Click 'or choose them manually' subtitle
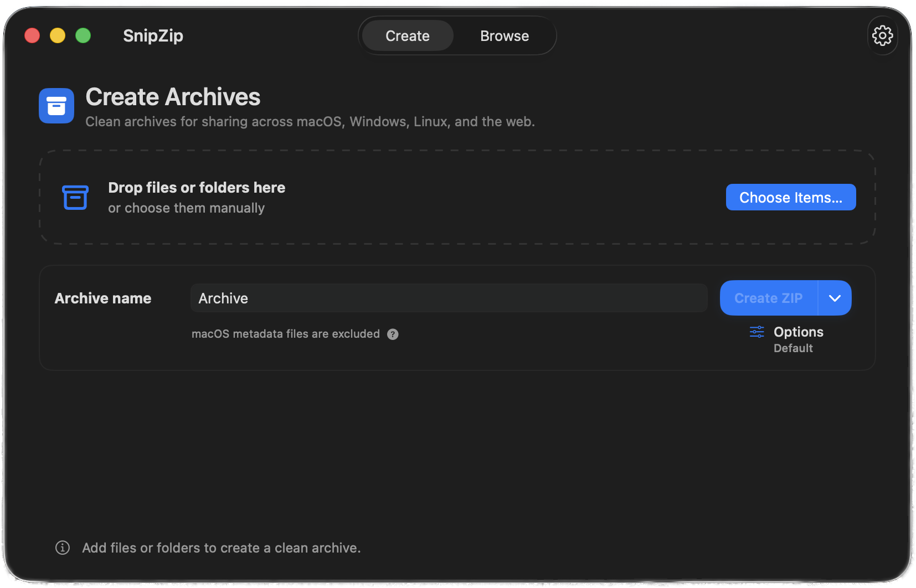The image size is (916, 588). [x=186, y=208]
